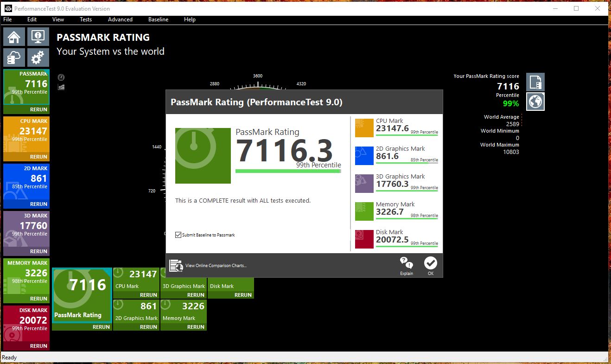Viewport: 611px width, 364px height.
Task: Select the 3D Mark 17760 sidebar tile
Action: tap(26, 229)
